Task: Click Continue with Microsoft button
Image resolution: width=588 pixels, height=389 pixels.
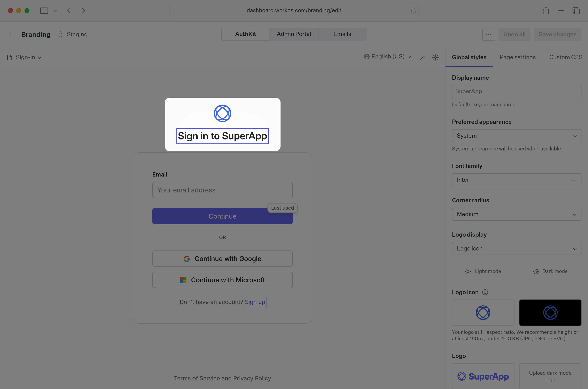Action: (222, 280)
